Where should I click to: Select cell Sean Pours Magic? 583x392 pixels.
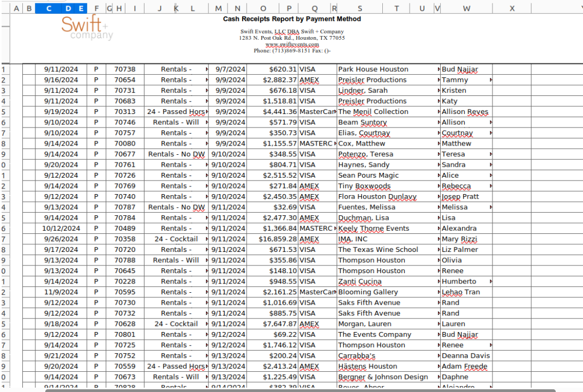[x=388, y=175]
